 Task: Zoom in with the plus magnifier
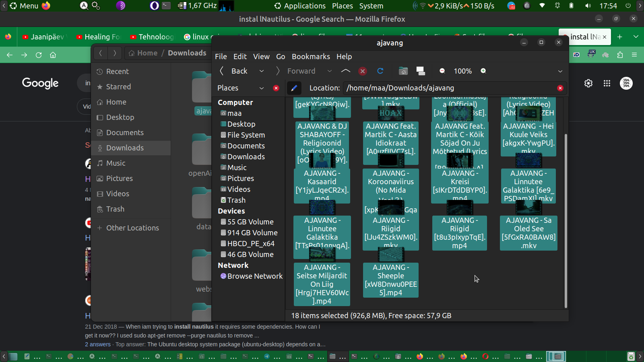[x=483, y=71]
